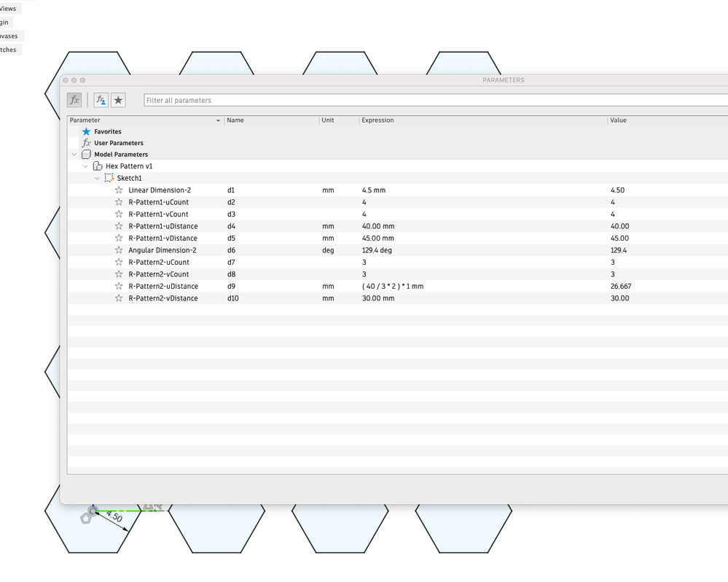Favorite the R-Pattern2-vDistance parameter star
Viewport: 728px width, 582px height.
click(119, 298)
